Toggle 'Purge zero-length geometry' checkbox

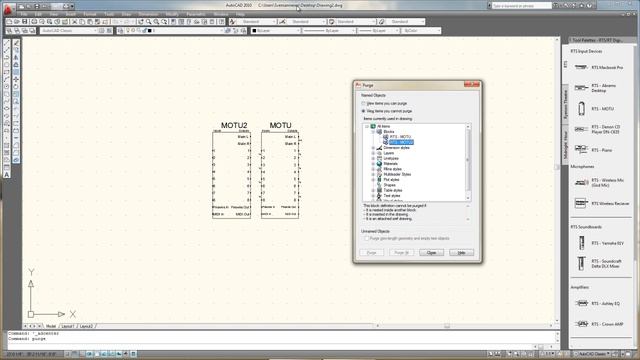[x=367, y=238]
